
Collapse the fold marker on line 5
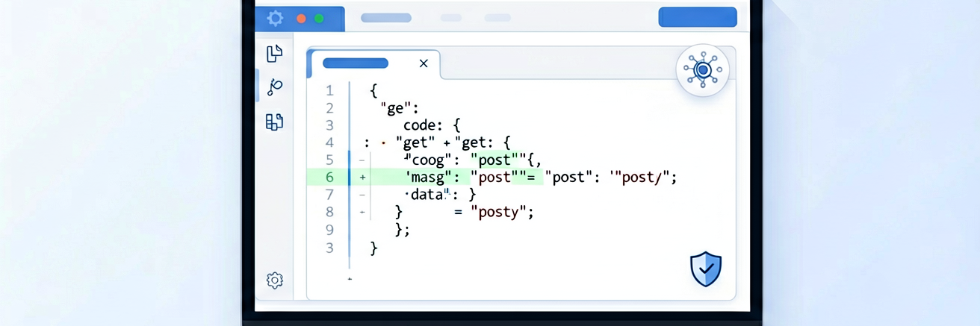tap(362, 160)
